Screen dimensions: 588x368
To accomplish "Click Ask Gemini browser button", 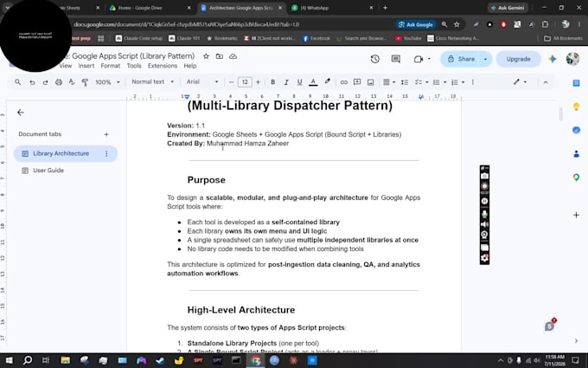I will (508, 8).
